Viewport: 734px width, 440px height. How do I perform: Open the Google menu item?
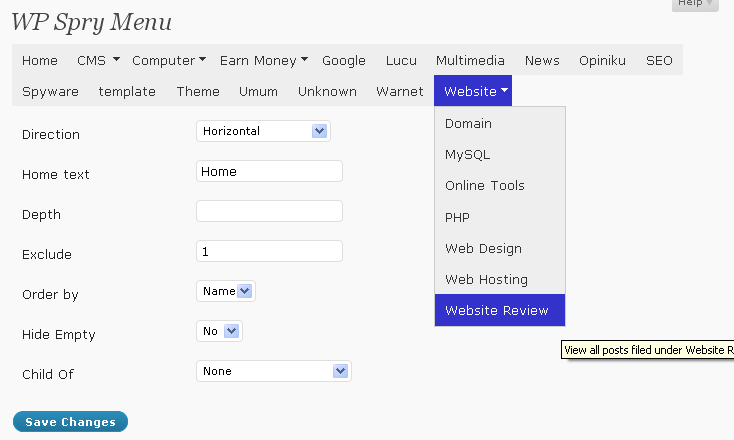[344, 60]
